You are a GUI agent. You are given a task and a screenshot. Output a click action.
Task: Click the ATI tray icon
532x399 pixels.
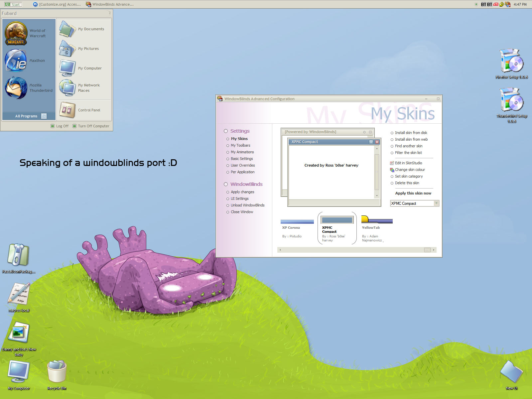(x=496, y=4)
